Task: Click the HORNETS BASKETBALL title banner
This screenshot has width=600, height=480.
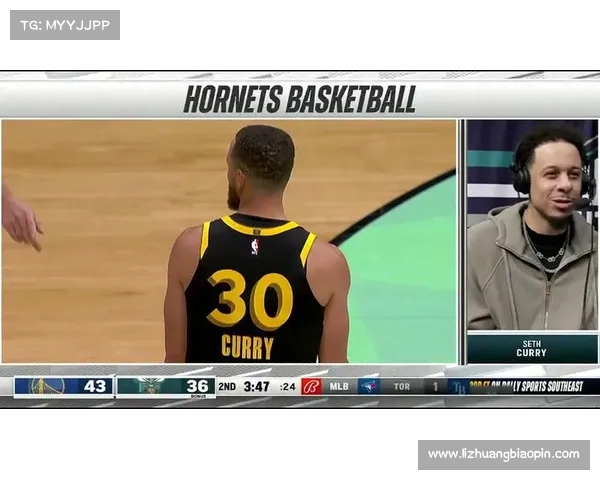Action: (300, 100)
